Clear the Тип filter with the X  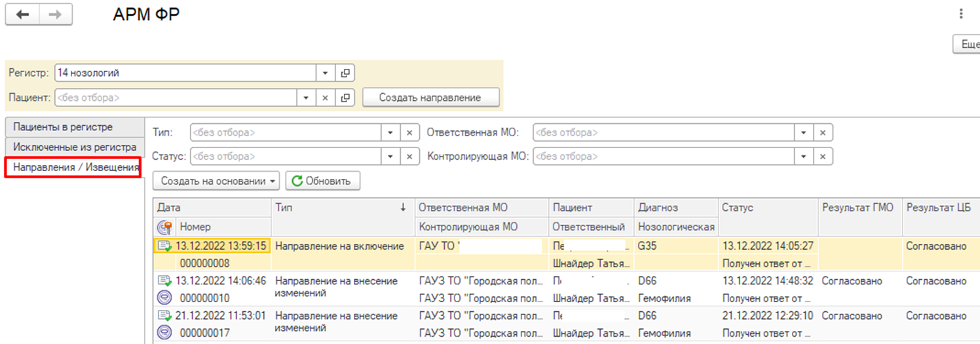[409, 132]
